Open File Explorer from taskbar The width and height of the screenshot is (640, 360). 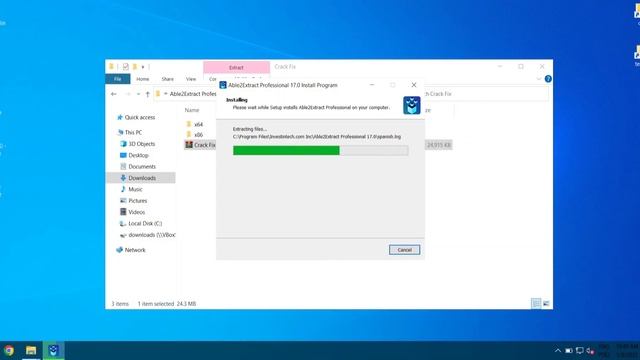click(x=31, y=350)
